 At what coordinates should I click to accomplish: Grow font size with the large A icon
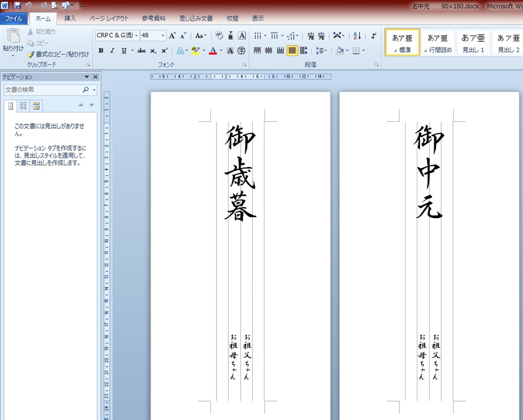172,36
